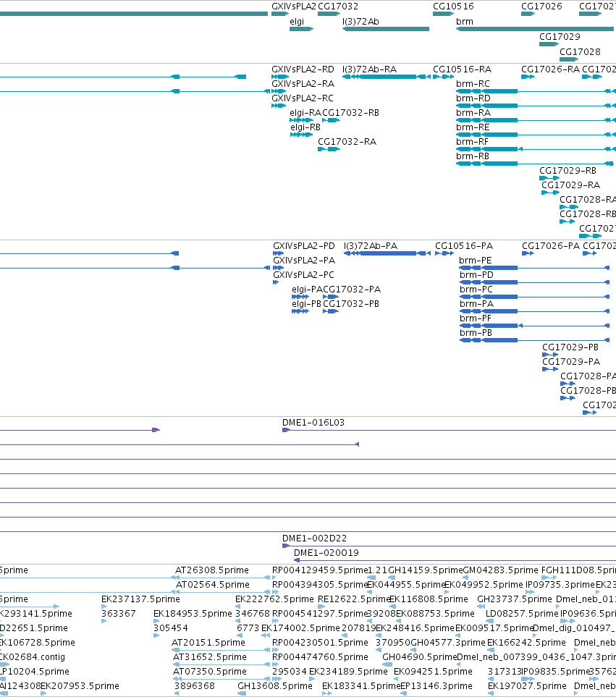This screenshot has height=697, width=616.
Task: Open the GXIVsPLA2-RC transcript label
Action: pyautogui.click(x=303, y=98)
